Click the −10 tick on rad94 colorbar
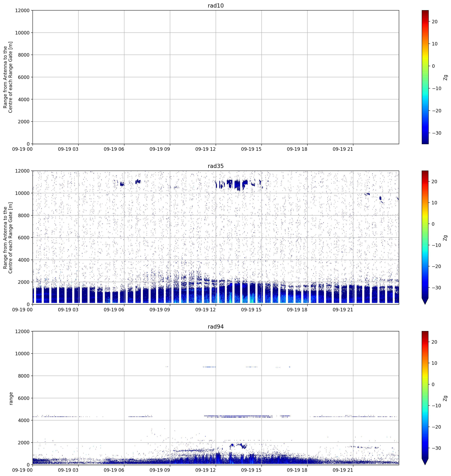The width and height of the screenshot is (451, 476). (x=437, y=406)
